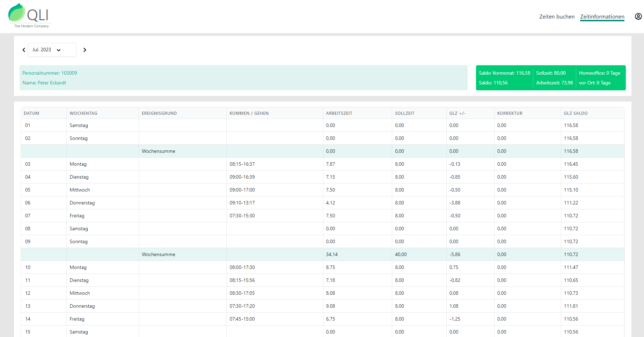Open Zeiten buchen menu item
644x337 pixels.
(556, 17)
